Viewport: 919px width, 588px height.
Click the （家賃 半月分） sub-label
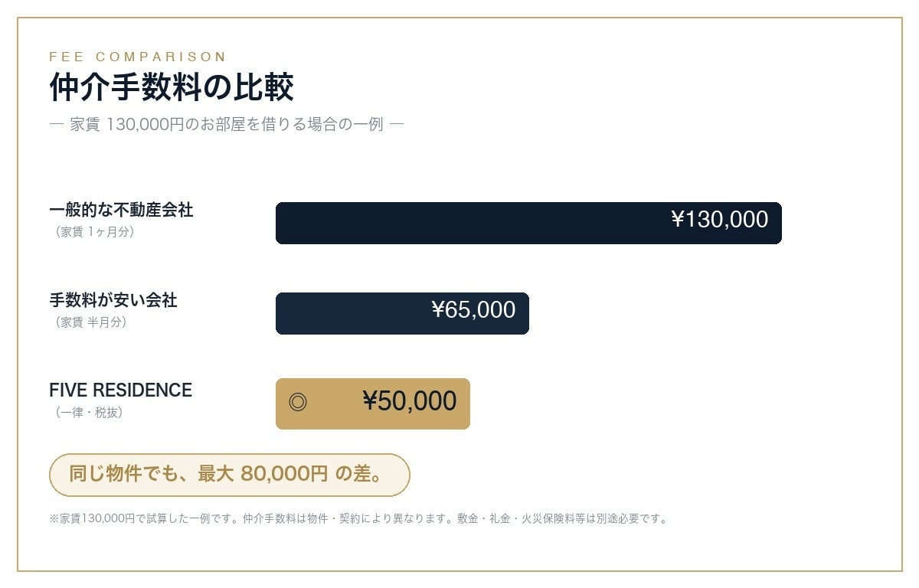(x=90, y=322)
